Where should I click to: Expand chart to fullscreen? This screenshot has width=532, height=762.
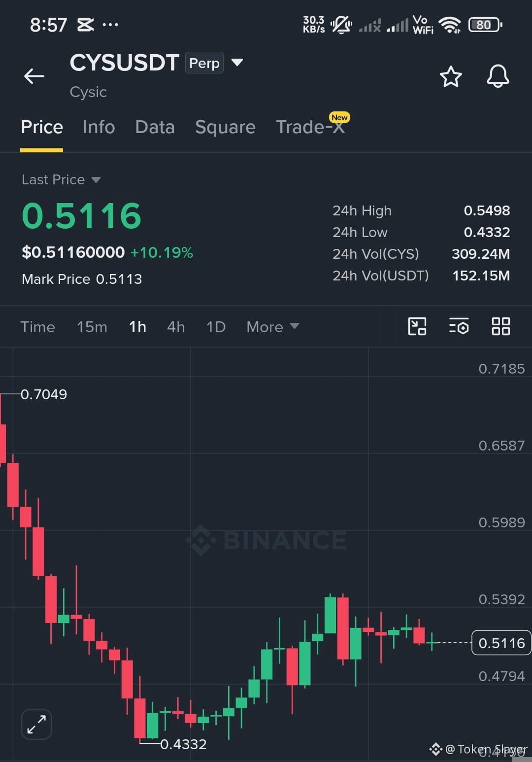tap(36, 724)
